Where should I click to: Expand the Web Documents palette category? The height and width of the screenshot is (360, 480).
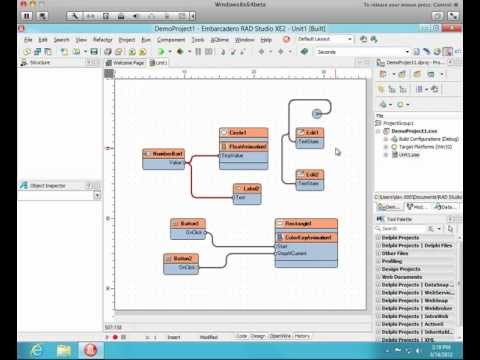pyautogui.click(x=378, y=277)
